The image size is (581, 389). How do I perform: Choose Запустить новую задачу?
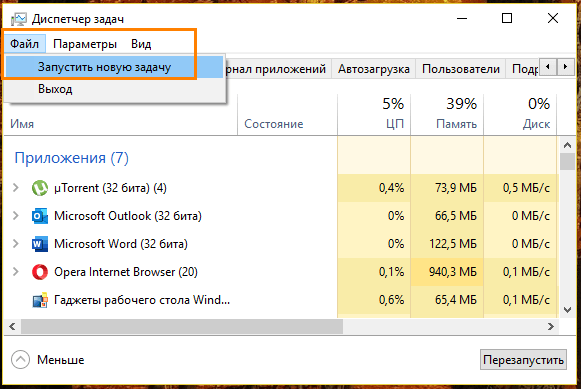pyautogui.click(x=114, y=67)
